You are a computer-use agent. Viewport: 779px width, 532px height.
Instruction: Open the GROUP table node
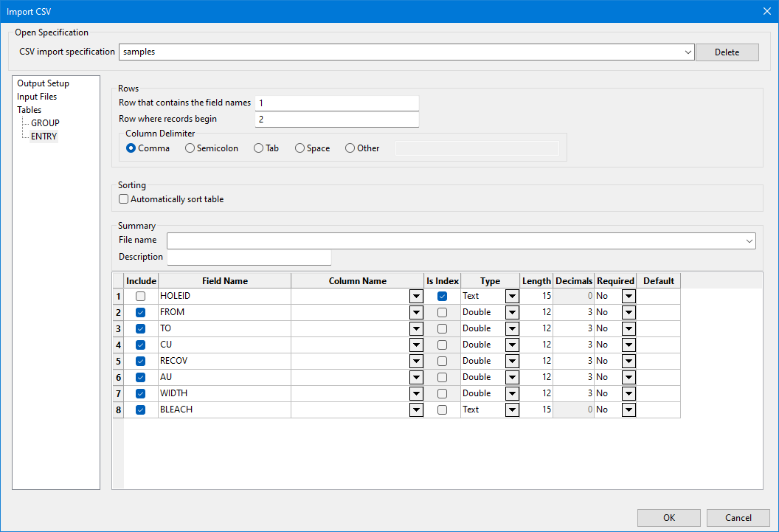click(x=45, y=123)
